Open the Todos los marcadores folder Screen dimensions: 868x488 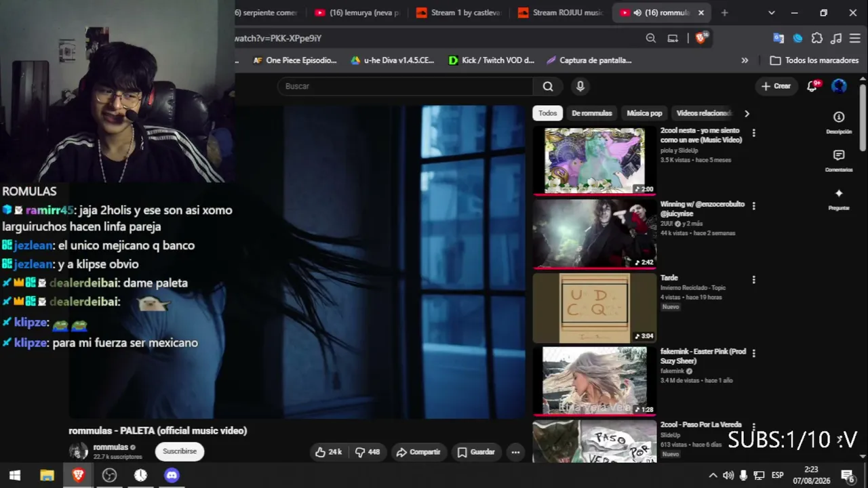(814, 60)
